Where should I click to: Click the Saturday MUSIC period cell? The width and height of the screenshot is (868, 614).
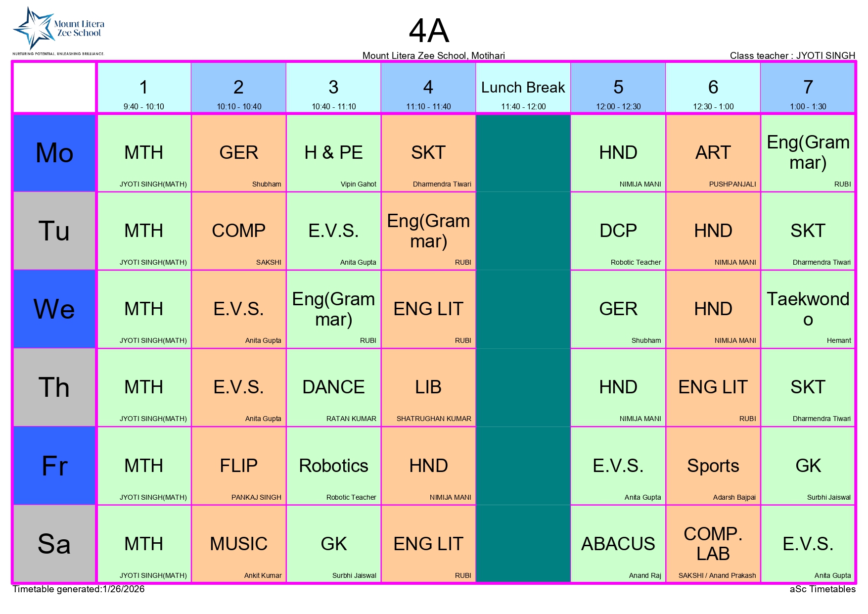238,544
